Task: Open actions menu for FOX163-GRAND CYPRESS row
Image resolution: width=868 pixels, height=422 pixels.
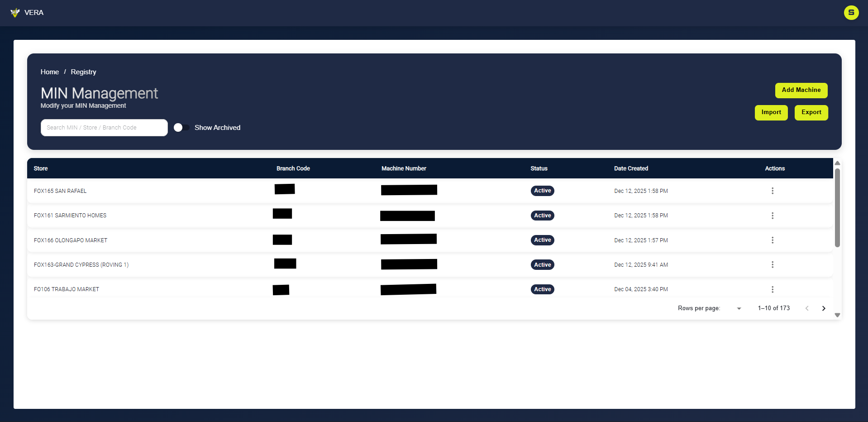Action: pyautogui.click(x=773, y=264)
